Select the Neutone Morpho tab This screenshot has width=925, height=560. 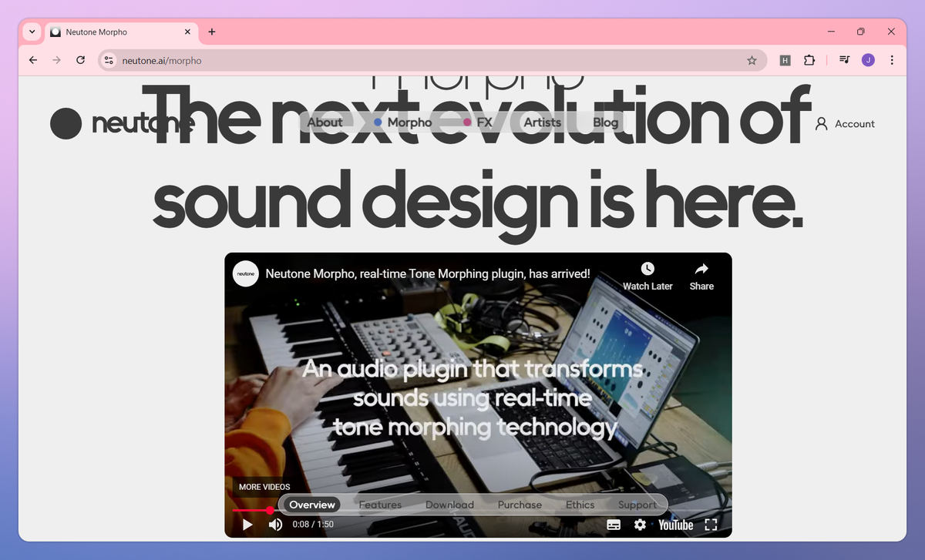click(x=122, y=32)
